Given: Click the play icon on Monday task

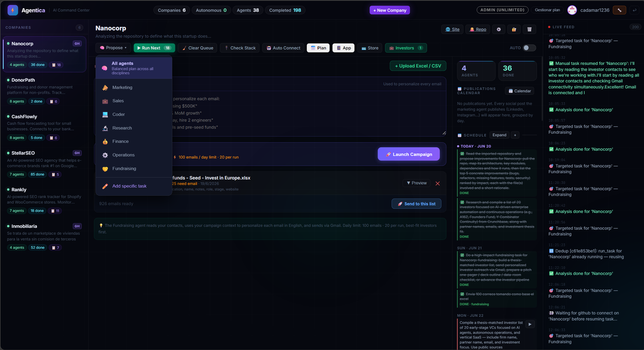Looking at the screenshot, I should (x=530, y=324).
